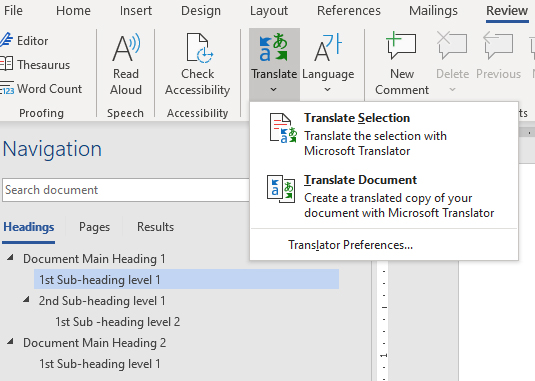Image resolution: width=535 pixels, height=381 pixels.
Task: Switch to Results navigation tab
Action: click(155, 227)
